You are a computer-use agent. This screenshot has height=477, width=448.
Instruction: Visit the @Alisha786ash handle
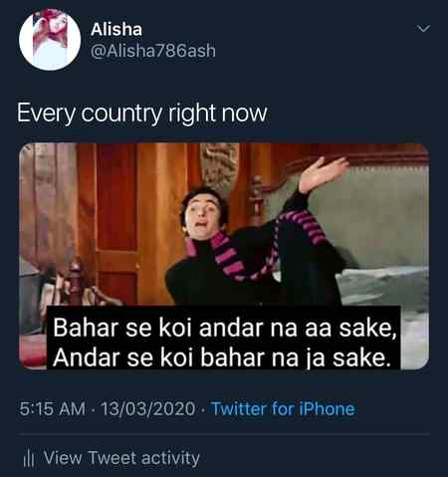[x=153, y=51]
